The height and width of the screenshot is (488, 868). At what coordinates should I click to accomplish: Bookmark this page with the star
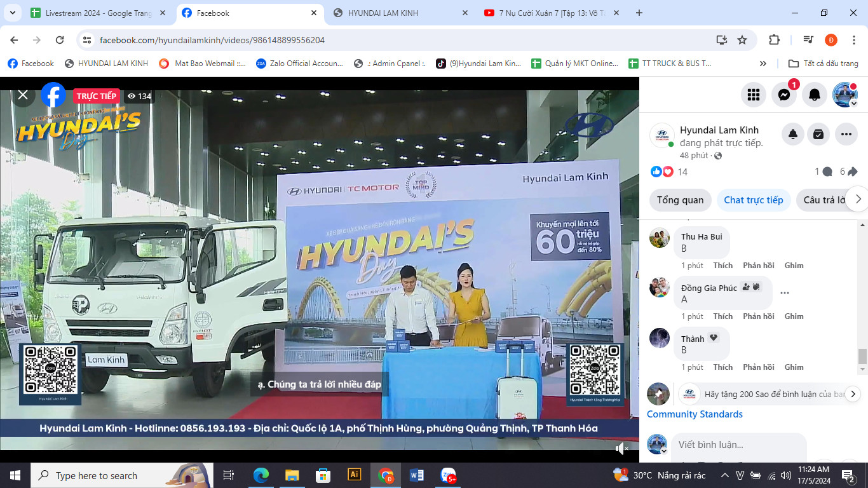[742, 40]
